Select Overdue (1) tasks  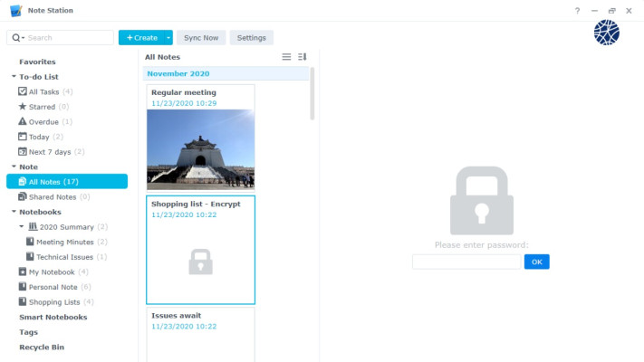point(51,122)
